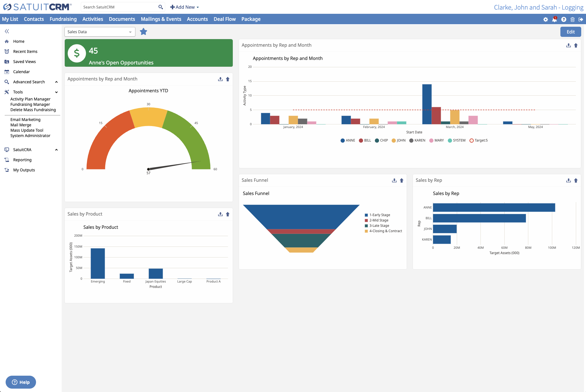This screenshot has height=392, width=586.
Task: Expand the Appointments by Rep and Month widget
Action: coord(576,45)
